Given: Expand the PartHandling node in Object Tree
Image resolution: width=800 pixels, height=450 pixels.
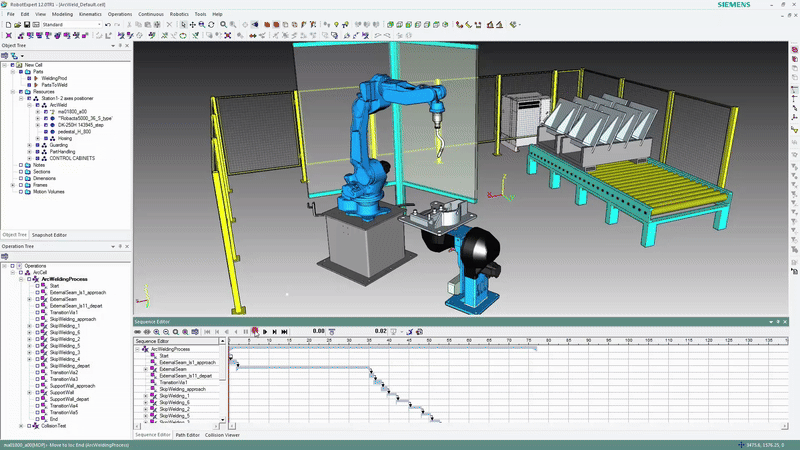Looking at the screenshot, I should click(29, 152).
